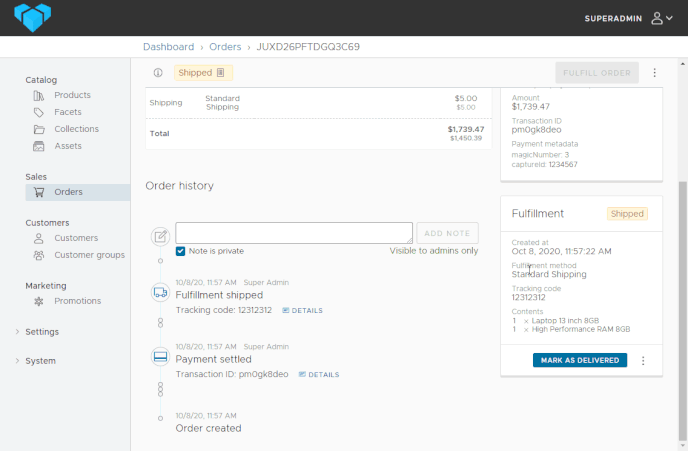Open Details for Fulfillment shipped entry
This screenshot has width=688, height=451.
[x=303, y=311]
